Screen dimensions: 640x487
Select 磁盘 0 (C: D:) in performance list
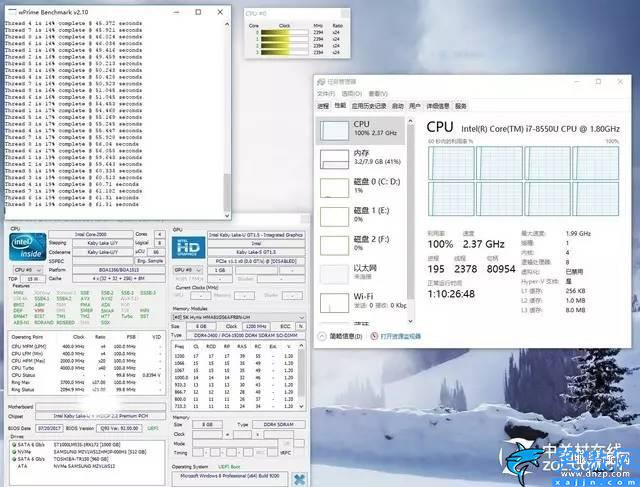(x=360, y=188)
